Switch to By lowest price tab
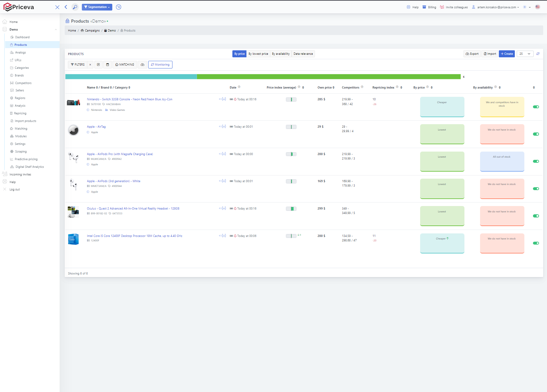This screenshot has width=547, height=392. coord(258,54)
